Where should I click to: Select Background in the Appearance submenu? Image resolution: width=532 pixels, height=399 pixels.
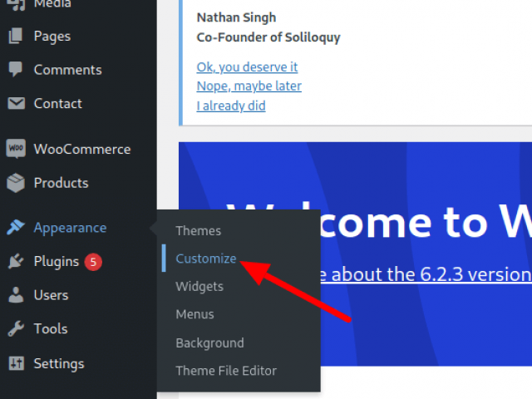209,342
